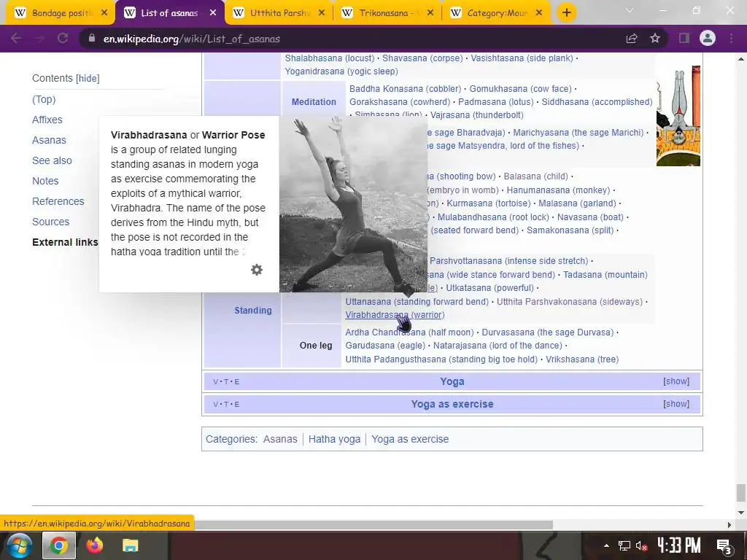The width and height of the screenshot is (747, 560).
Task: Open the Windows Start button
Action: tap(18, 545)
